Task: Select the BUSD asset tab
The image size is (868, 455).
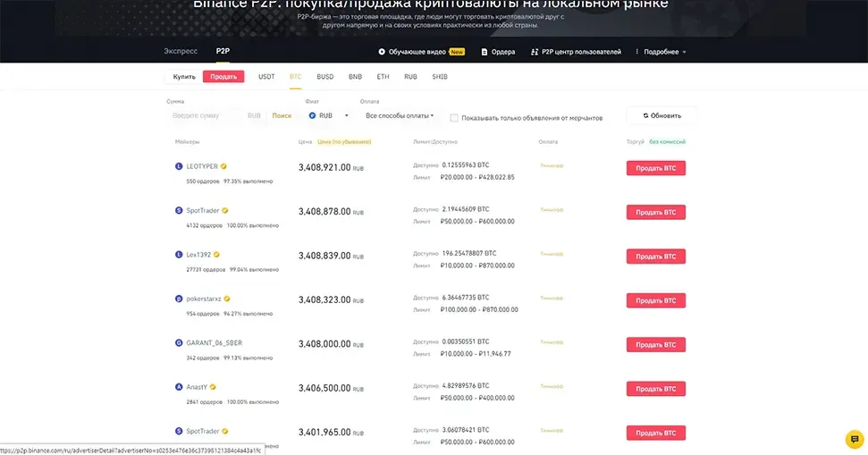Action: point(325,77)
